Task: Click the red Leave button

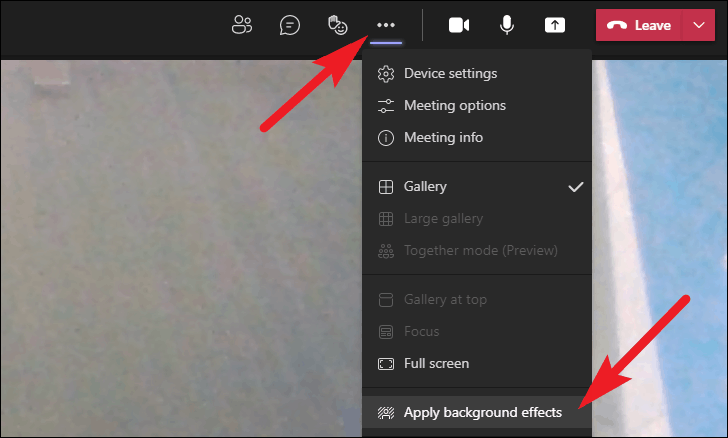Action: click(x=639, y=25)
